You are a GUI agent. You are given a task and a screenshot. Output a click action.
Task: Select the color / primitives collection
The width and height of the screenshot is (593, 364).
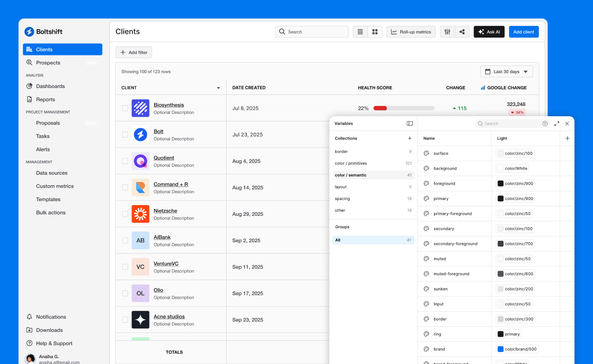pyautogui.click(x=351, y=163)
